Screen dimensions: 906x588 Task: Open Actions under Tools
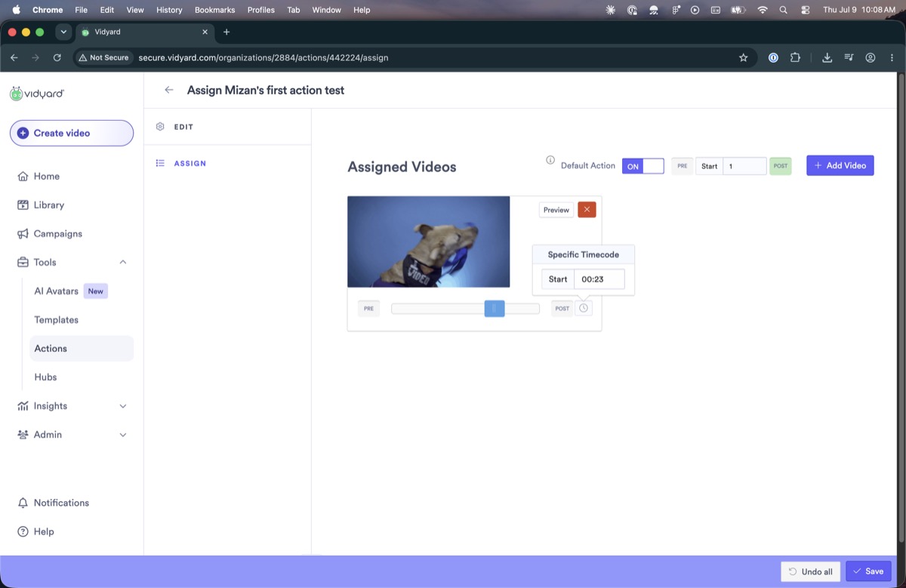click(x=82, y=348)
